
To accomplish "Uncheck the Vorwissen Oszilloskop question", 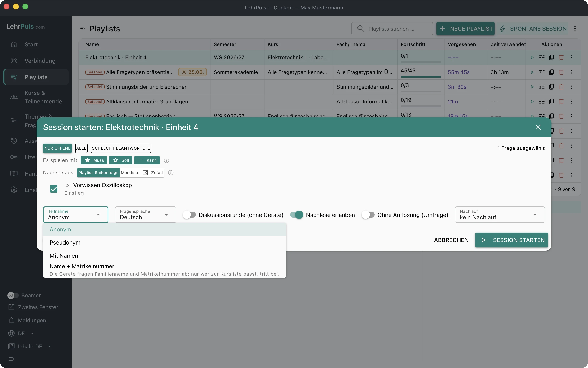I will pos(54,189).
